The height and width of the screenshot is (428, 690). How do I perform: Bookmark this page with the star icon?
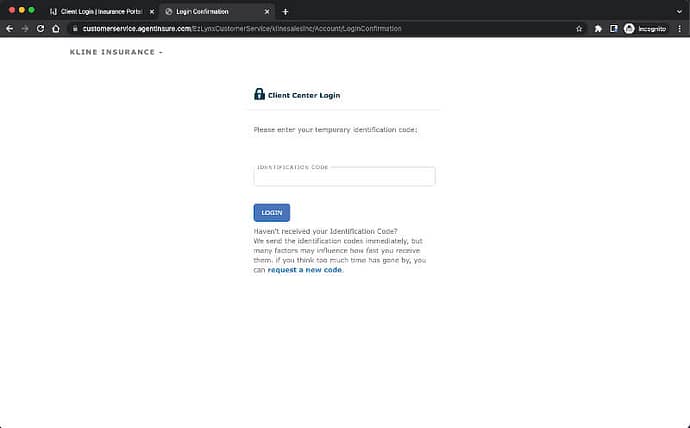point(579,29)
